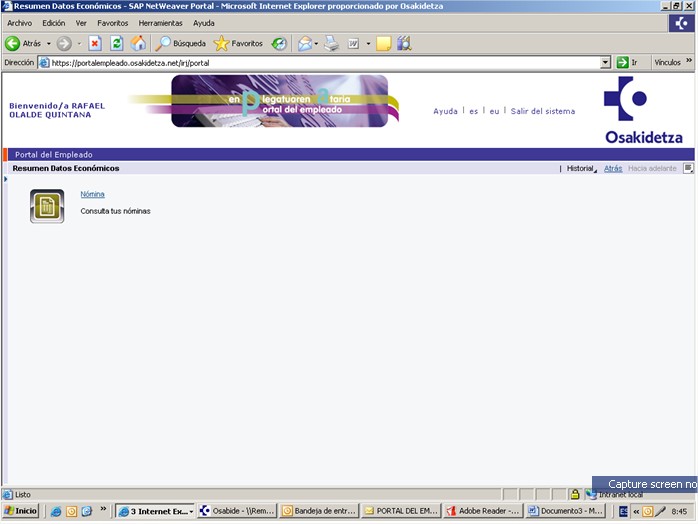Open the Atrás button history dropdown arrow

coord(48,43)
